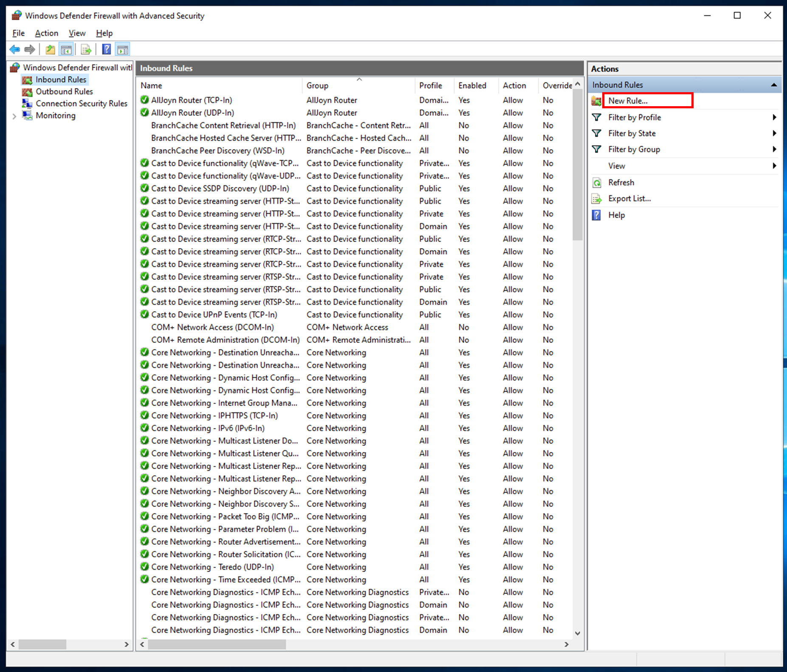Image resolution: width=787 pixels, height=672 pixels.
Task: Open the Help menu in the menu bar
Action: click(x=104, y=33)
